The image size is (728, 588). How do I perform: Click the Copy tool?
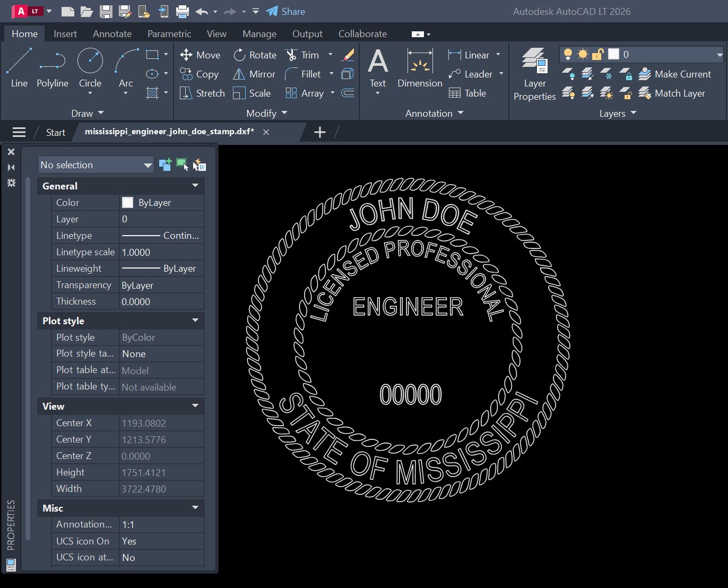[199, 74]
